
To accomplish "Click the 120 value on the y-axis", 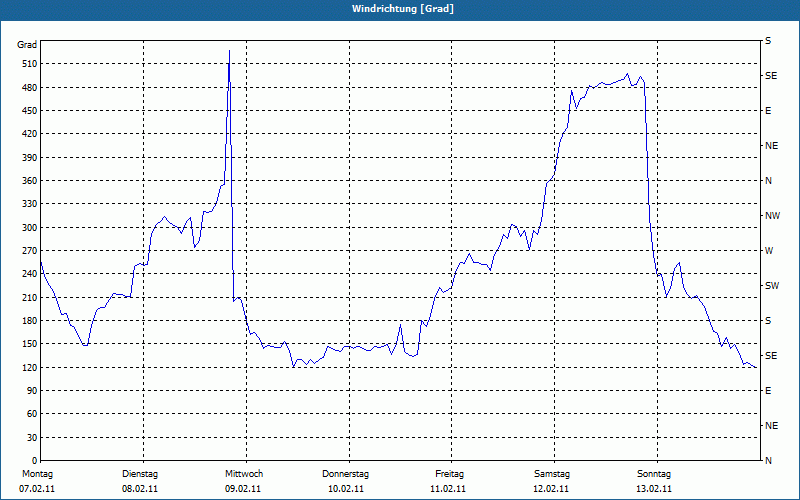I will click(29, 367).
